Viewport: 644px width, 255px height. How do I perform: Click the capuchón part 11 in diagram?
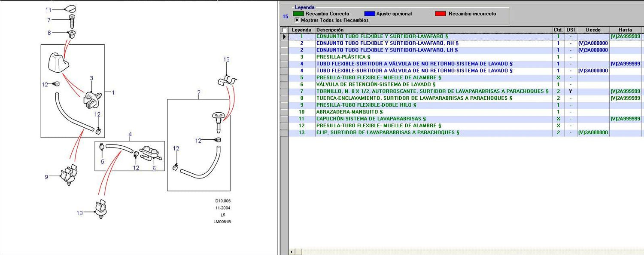(71, 9)
